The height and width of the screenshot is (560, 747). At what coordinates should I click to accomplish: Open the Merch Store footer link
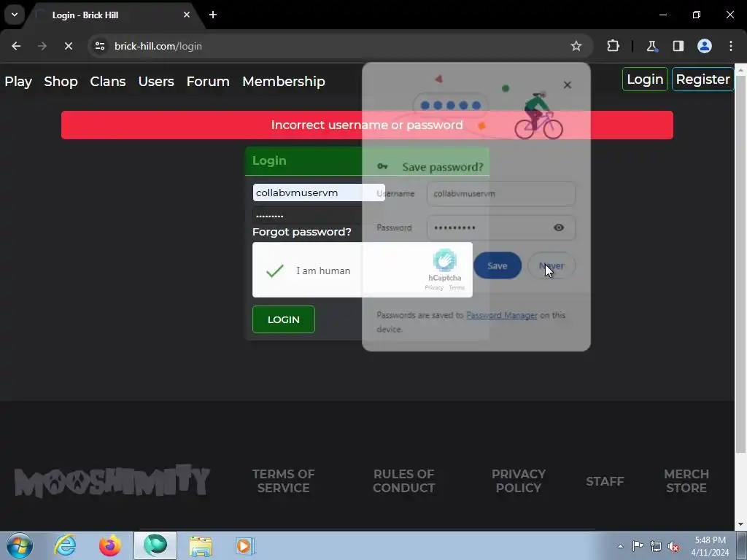click(x=686, y=481)
